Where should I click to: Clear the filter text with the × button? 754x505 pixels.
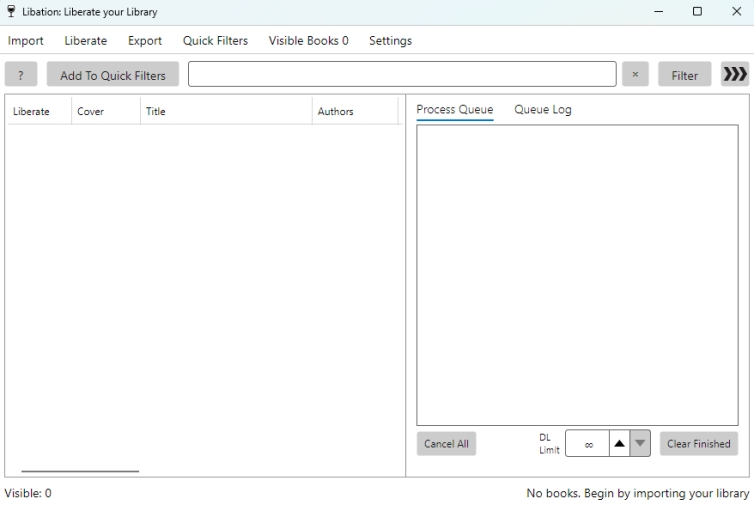(x=635, y=75)
